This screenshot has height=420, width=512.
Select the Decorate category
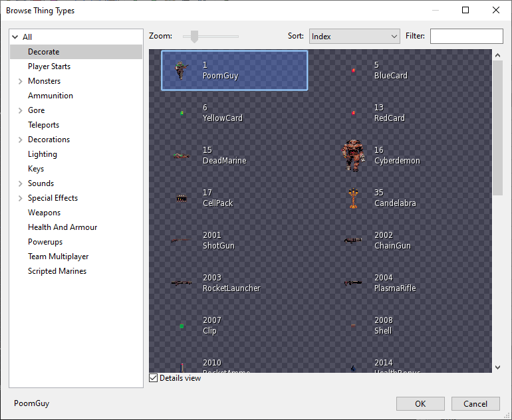(x=76, y=52)
